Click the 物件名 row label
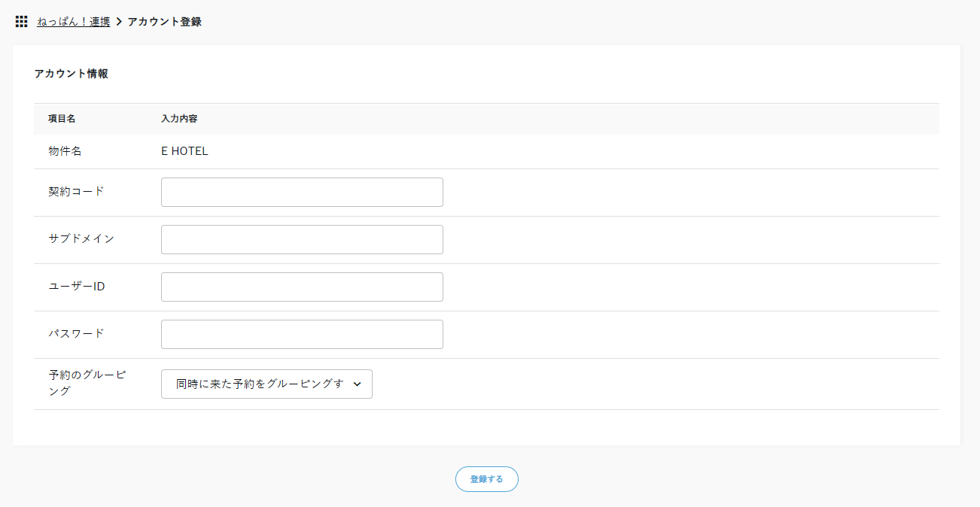The image size is (980, 507). [65, 151]
